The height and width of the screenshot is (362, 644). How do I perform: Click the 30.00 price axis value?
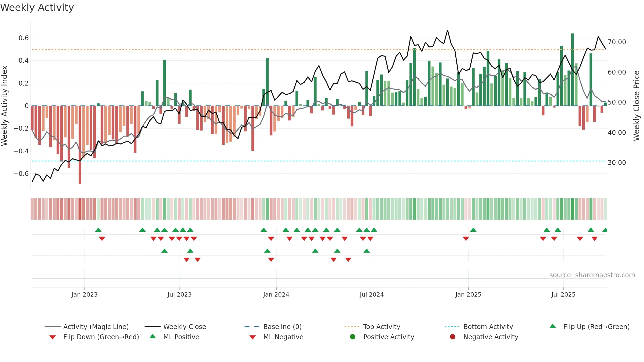(617, 163)
